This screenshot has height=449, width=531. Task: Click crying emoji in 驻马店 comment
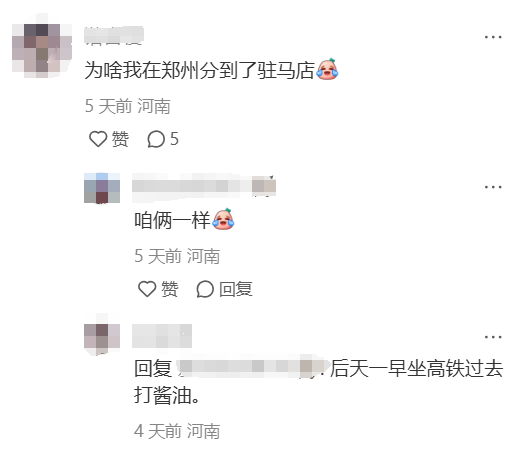pyautogui.click(x=327, y=69)
